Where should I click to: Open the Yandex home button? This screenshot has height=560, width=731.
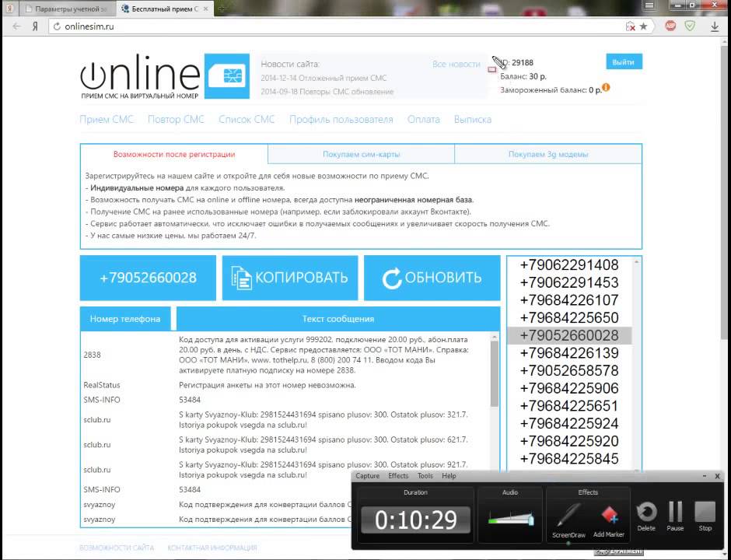coord(35,26)
